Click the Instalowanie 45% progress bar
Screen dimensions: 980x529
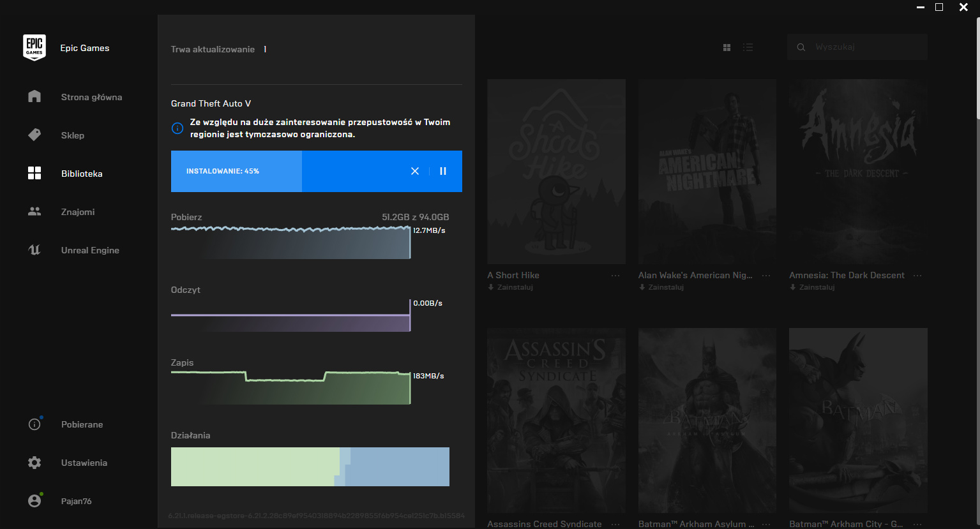point(317,171)
